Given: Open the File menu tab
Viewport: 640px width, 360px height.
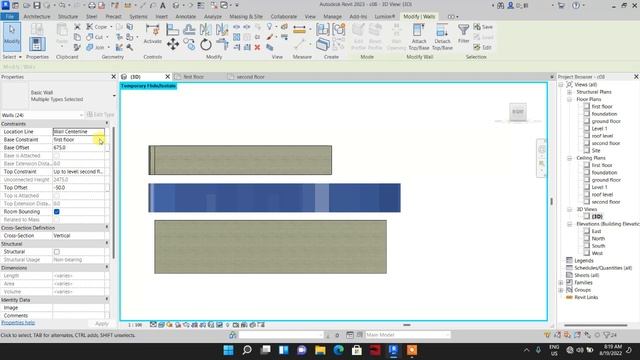Looking at the screenshot, I should point(10,16).
